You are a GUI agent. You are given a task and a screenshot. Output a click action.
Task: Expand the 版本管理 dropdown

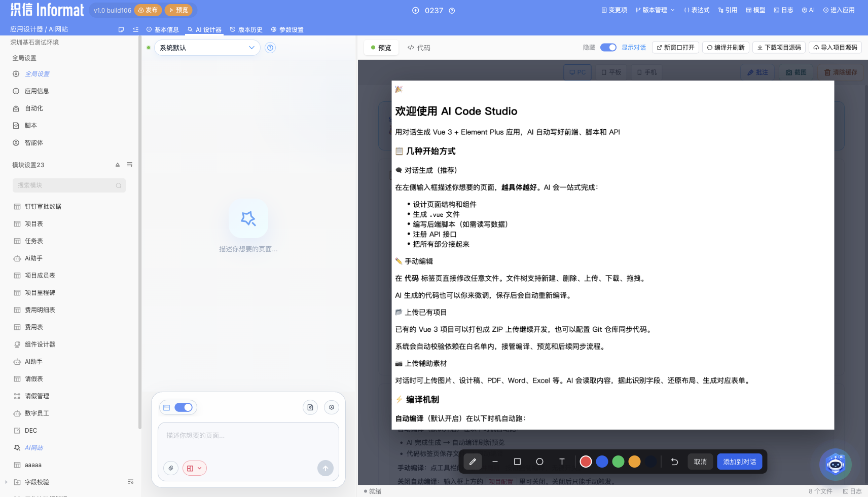655,10
